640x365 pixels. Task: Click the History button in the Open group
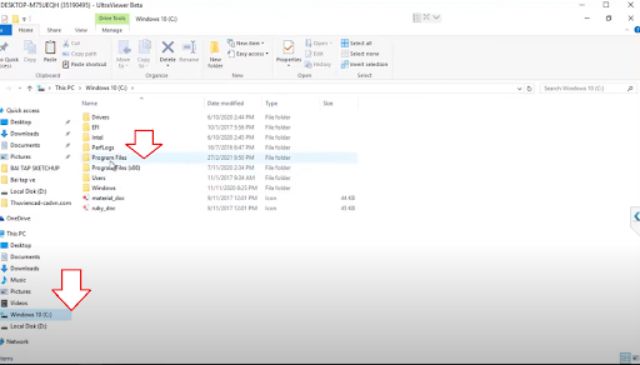pos(318,65)
